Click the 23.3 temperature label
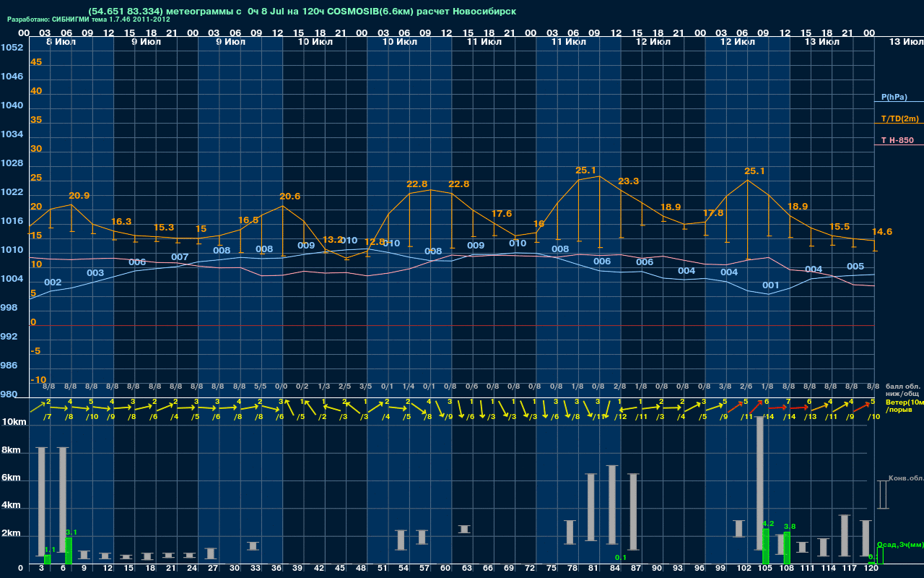This screenshot has height=578, width=924. 628,181
